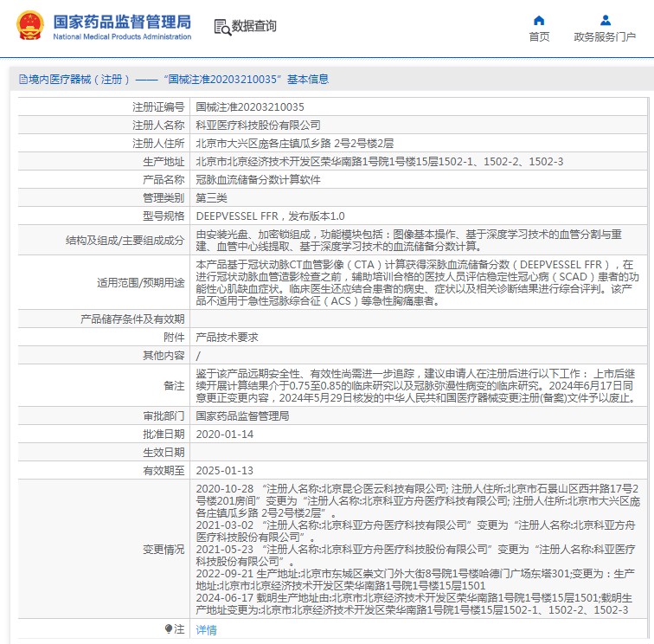Select registrant name 科亚医疗科技股份有限公司
The image size is (654, 644).
258,126
